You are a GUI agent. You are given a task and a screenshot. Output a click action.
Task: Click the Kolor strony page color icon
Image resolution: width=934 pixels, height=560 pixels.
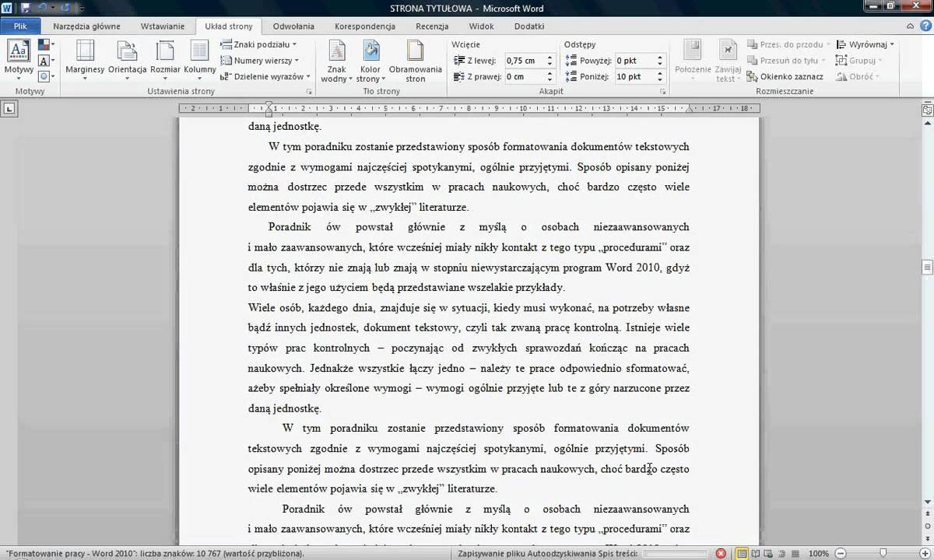click(370, 51)
